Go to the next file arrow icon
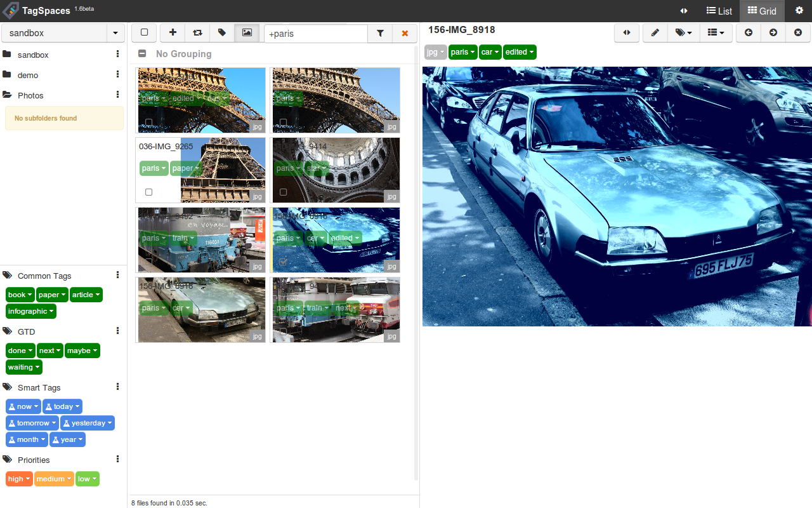 (773, 33)
